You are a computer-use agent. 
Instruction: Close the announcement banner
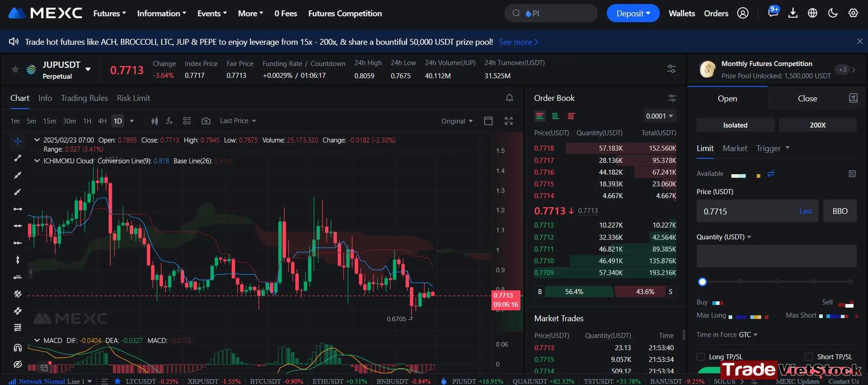(860, 42)
